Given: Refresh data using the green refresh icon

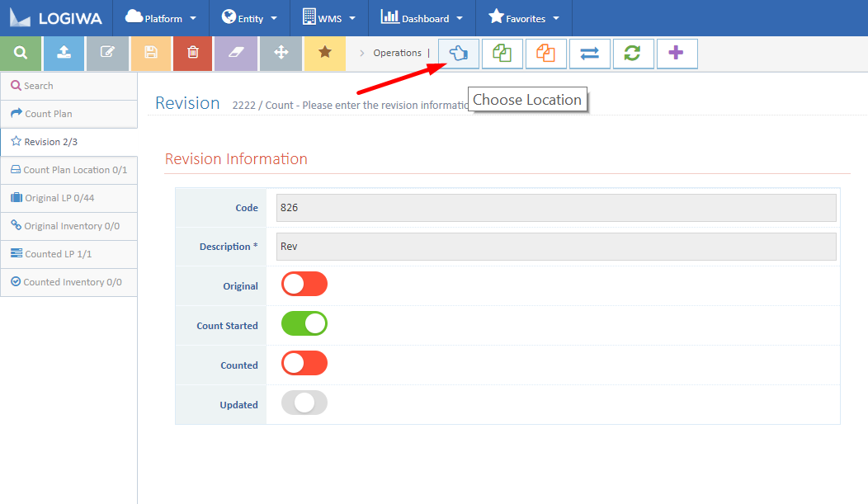Looking at the screenshot, I should 633,53.
